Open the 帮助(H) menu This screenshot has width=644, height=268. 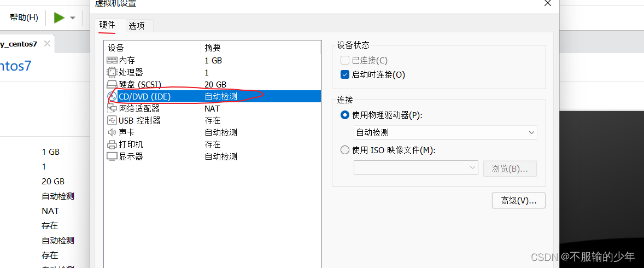(x=24, y=18)
